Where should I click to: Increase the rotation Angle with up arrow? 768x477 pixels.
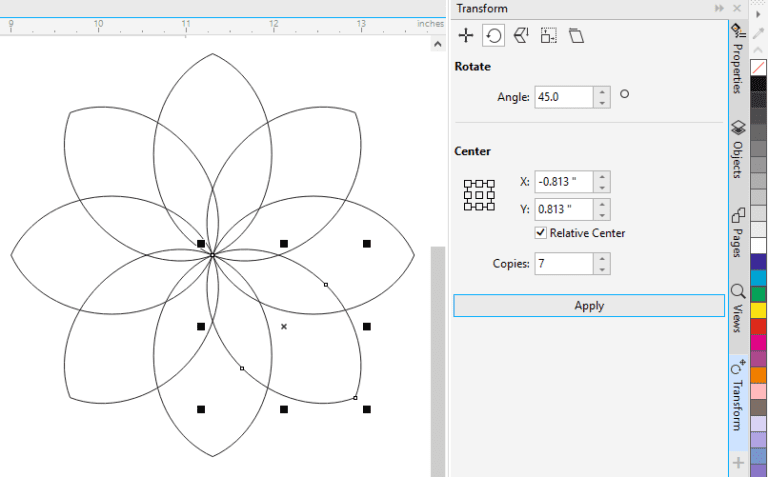tap(602, 92)
